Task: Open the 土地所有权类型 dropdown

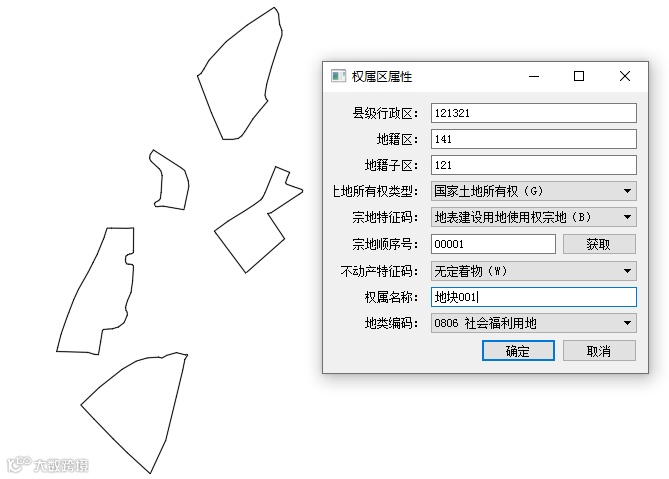Action: click(534, 191)
